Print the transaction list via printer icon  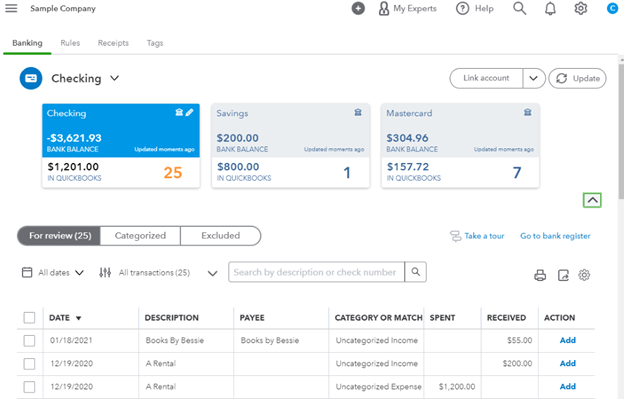click(540, 275)
